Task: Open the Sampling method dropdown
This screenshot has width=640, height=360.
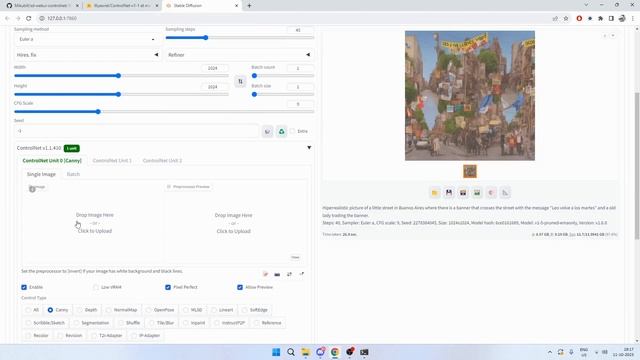Action: click(87, 39)
